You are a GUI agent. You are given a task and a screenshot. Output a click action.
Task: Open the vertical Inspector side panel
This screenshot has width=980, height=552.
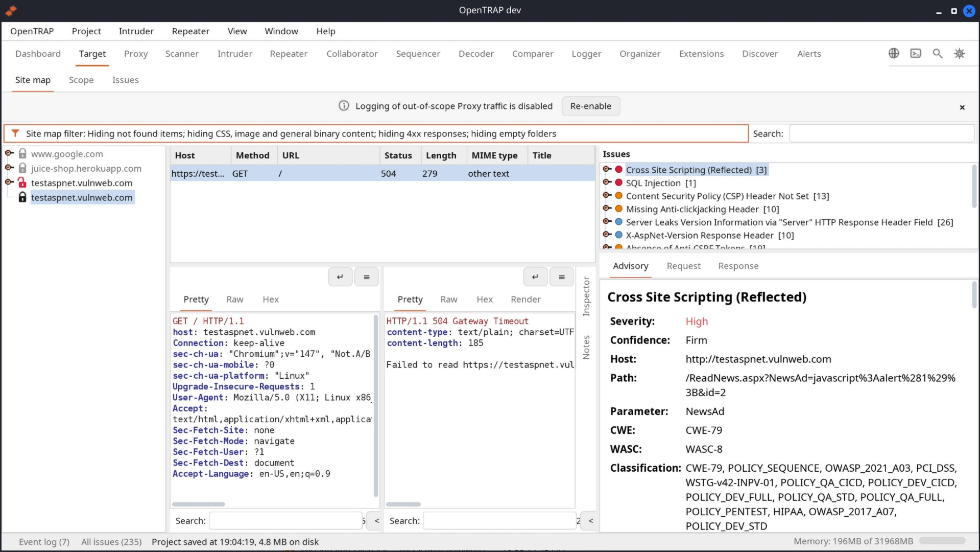[586, 296]
